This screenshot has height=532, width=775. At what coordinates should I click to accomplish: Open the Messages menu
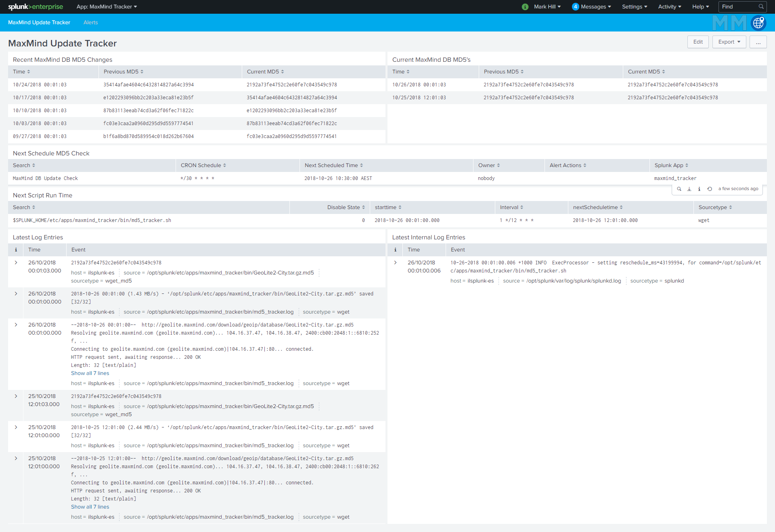[x=596, y=7]
